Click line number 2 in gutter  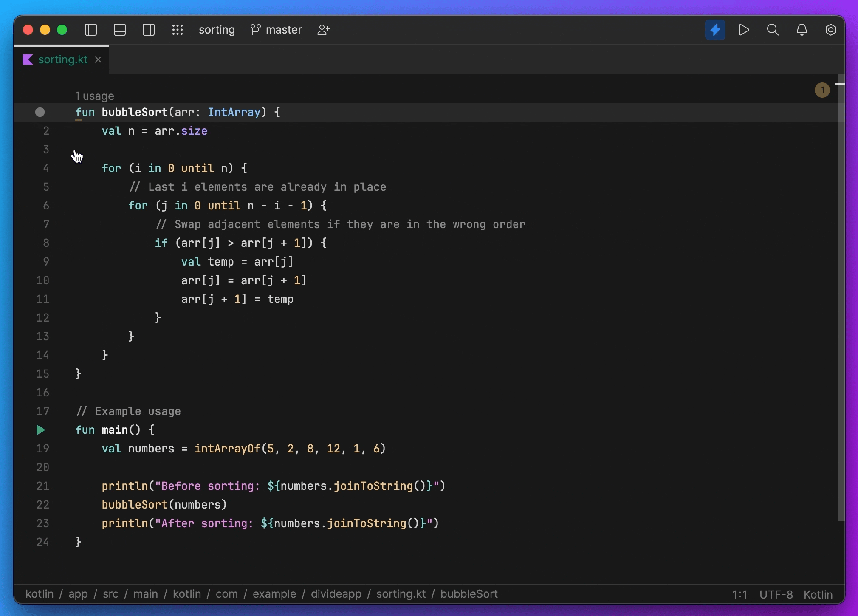click(x=46, y=131)
